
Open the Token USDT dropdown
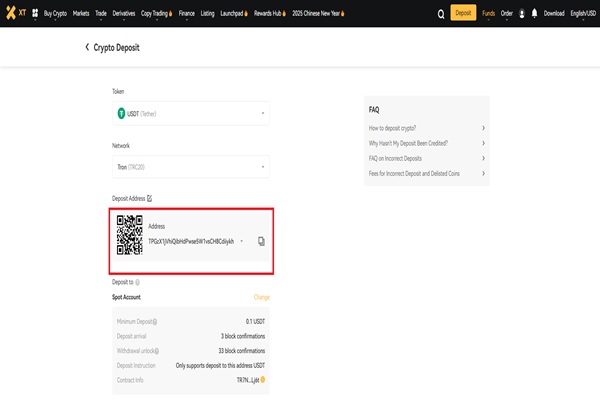point(191,113)
